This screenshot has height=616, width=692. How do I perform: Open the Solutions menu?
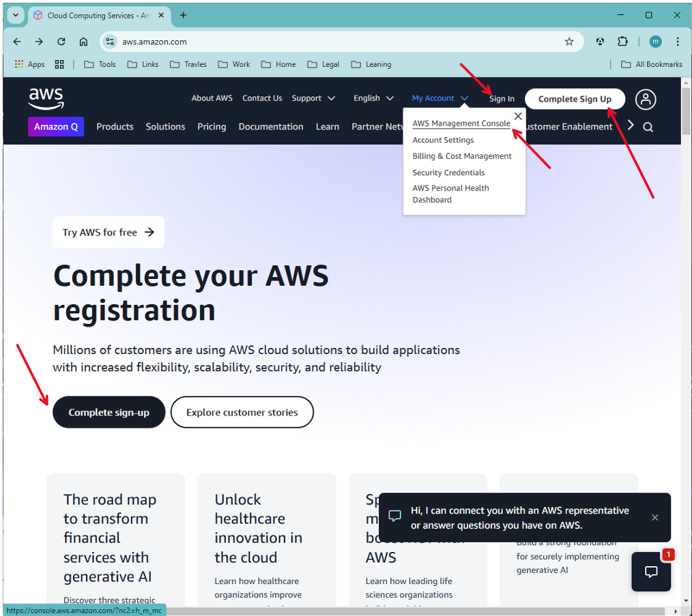pos(166,127)
